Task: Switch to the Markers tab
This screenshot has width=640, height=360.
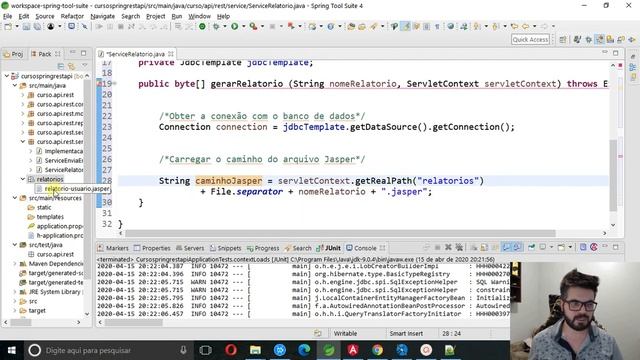Action: [113, 248]
